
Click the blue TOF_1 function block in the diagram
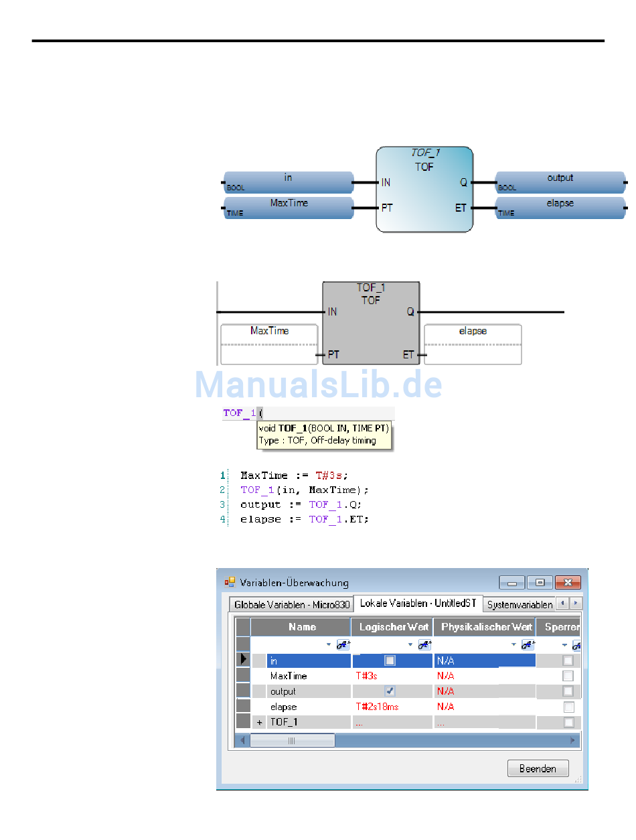coord(424,190)
